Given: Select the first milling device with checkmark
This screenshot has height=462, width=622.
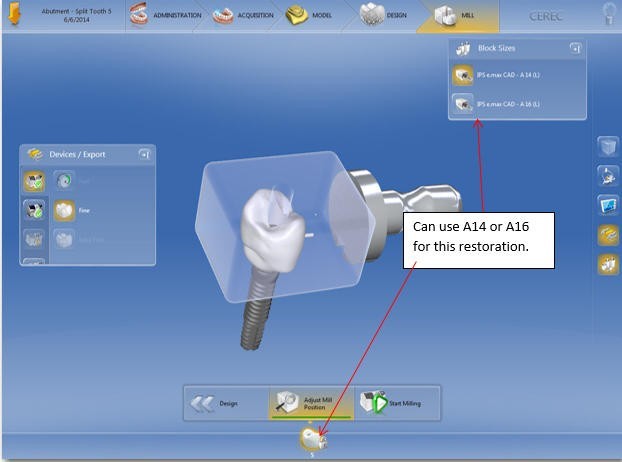Looking at the screenshot, I should click(x=34, y=182).
